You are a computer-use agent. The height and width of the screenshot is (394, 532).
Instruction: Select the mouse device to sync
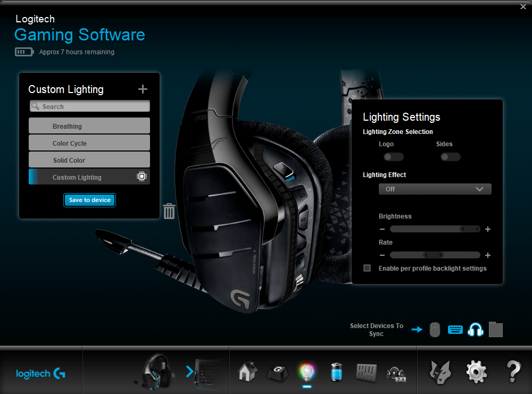click(x=435, y=330)
